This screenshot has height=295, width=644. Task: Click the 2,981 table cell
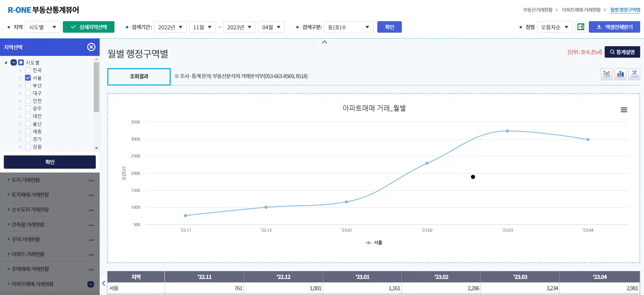coord(600,288)
